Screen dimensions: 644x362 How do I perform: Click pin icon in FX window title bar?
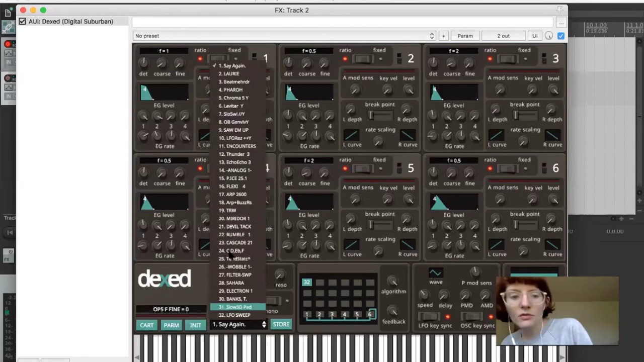(x=559, y=10)
